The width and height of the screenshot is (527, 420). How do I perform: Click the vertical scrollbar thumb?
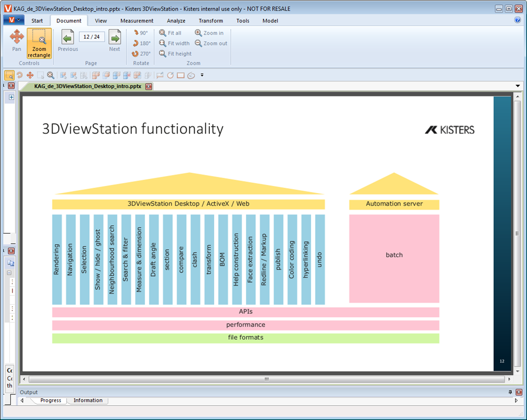pos(517,234)
